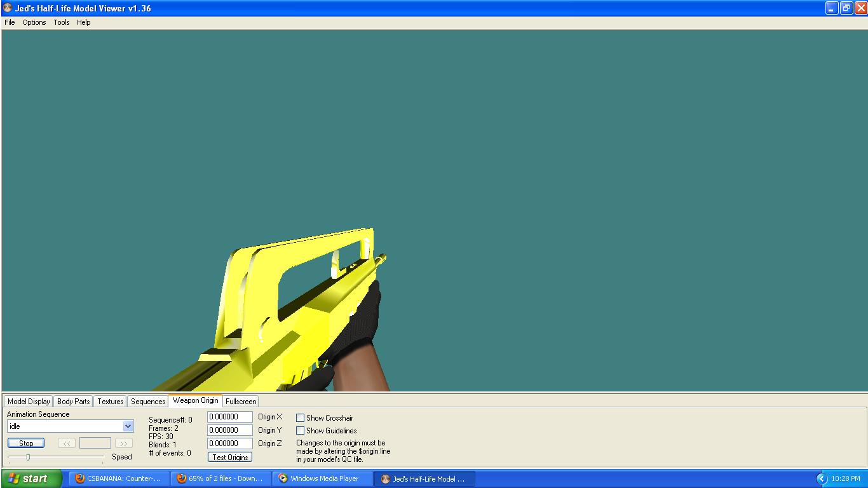Open the Tools menu
The height and width of the screenshot is (488, 868).
pyautogui.click(x=62, y=22)
